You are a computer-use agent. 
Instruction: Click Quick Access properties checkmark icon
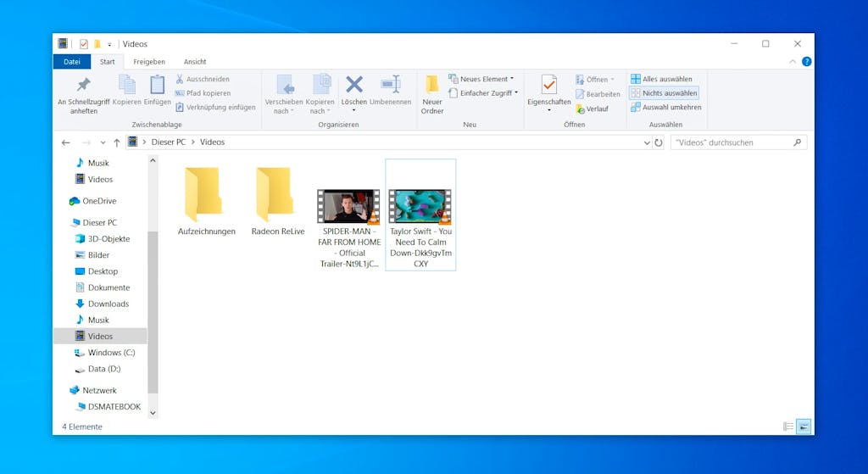[84, 44]
